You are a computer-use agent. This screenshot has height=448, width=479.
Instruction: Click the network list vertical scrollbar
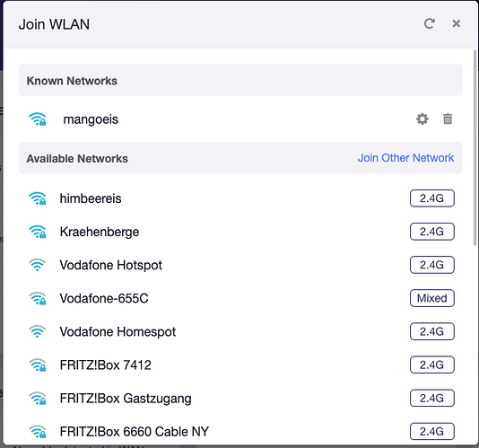475,147
